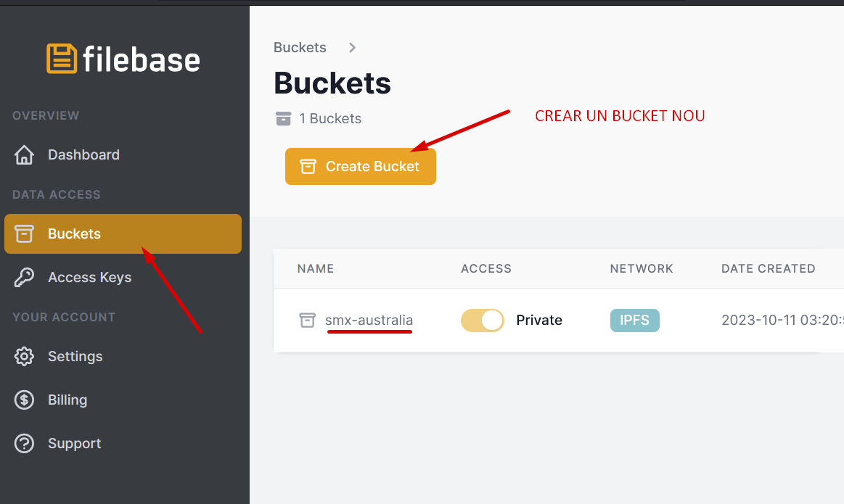
Task: Open Support via the question mark icon
Action: click(24, 443)
